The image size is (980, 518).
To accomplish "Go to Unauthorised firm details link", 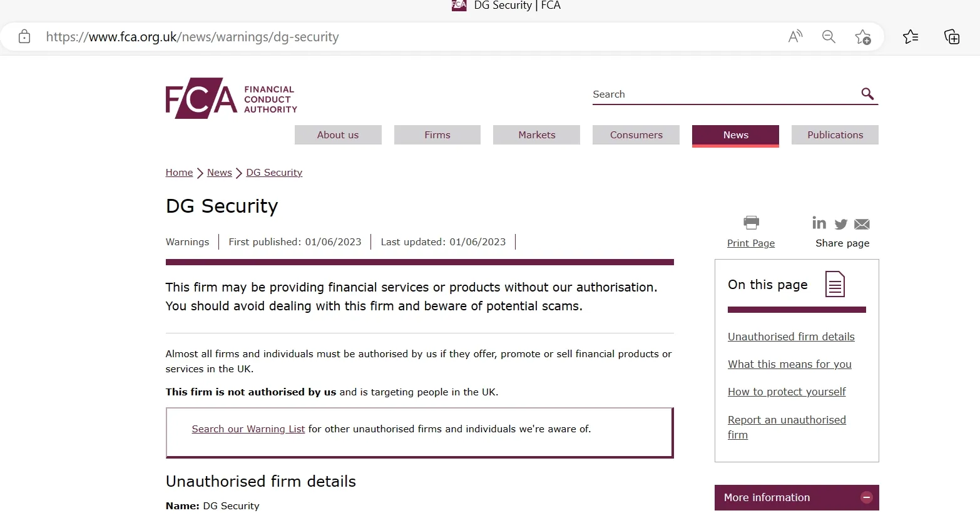I will 791,337.
